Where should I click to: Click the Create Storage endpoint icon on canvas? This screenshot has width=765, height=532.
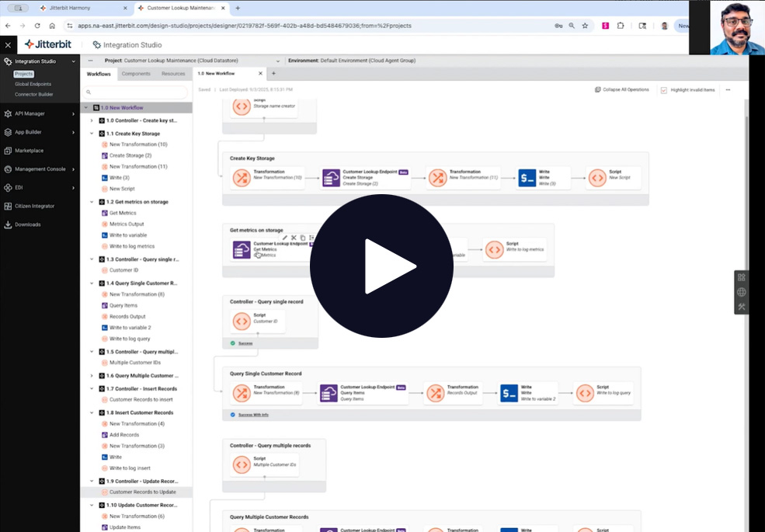pyautogui.click(x=330, y=178)
